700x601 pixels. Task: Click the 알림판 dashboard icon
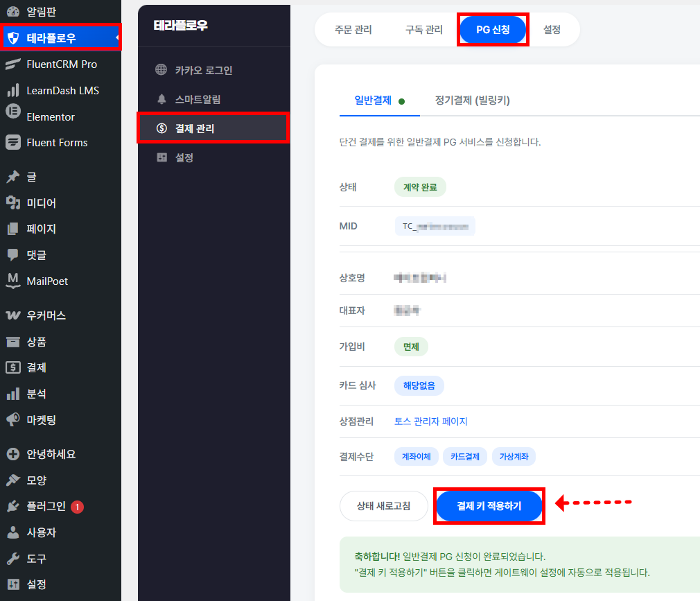point(12,12)
